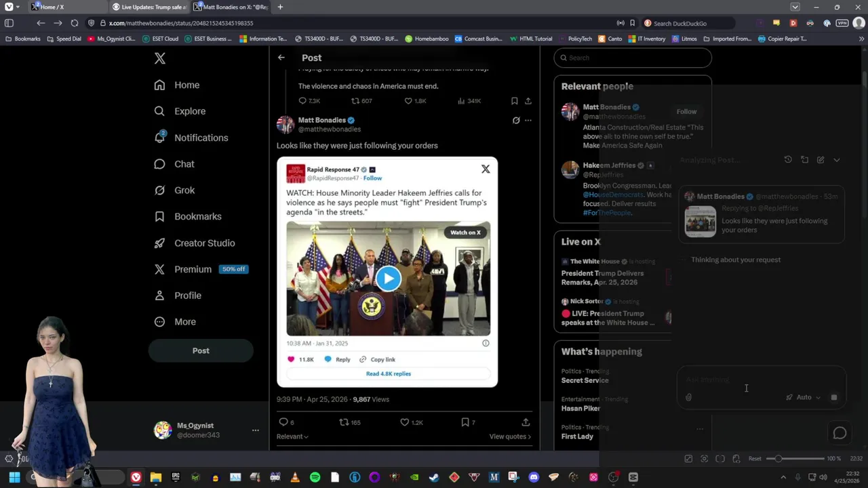Click the X search field
868x488 pixels.
tap(633, 58)
